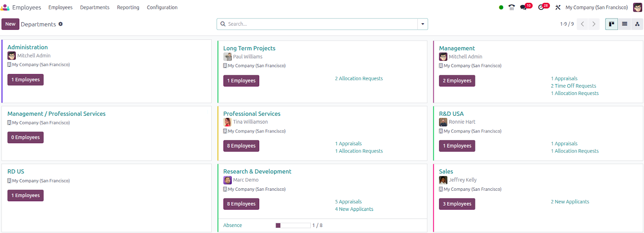Open the Reporting menu
Image resolution: width=644 pixels, height=233 pixels.
tap(128, 7)
